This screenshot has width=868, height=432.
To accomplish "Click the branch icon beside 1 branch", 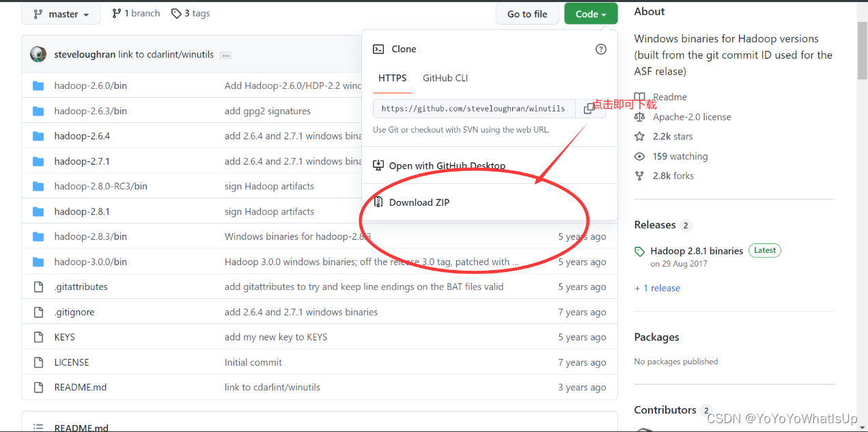I will click(x=116, y=13).
